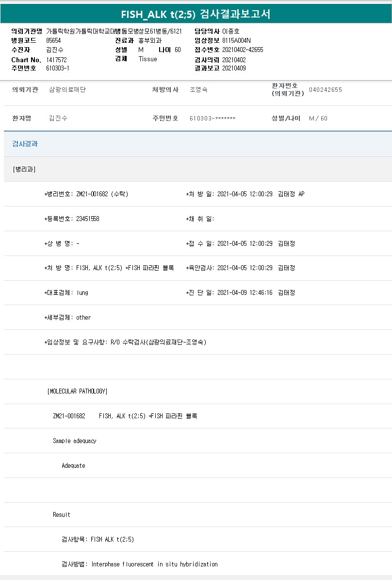Screen dimensions: 392x580
Task: Select the Interphase fluorescent in situ hybridization text
Action: point(154,564)
